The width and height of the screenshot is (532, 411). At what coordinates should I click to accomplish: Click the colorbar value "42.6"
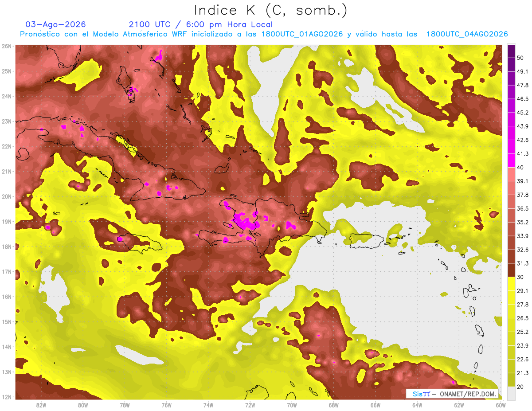pyautogui.click(x=523, y=140)
